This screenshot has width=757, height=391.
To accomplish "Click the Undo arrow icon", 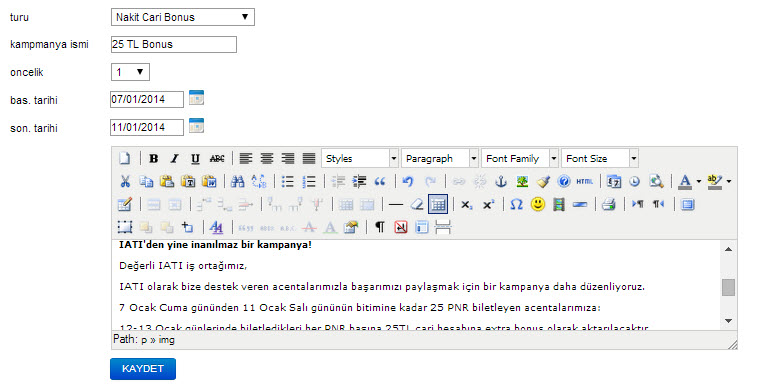I will tap(408, 182).
